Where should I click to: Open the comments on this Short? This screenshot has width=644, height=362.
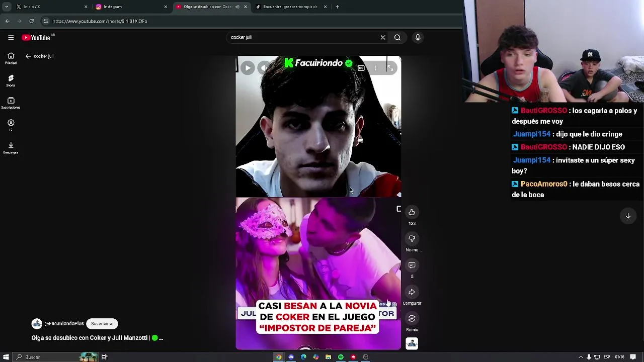pos(412,265)
